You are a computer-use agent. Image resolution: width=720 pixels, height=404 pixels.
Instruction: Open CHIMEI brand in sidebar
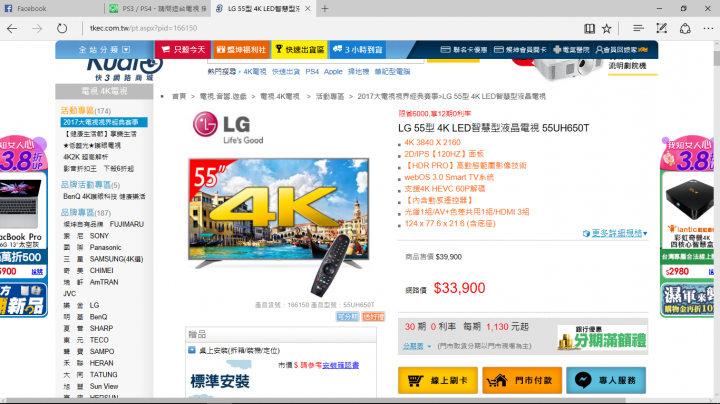(x=88, y=270)
